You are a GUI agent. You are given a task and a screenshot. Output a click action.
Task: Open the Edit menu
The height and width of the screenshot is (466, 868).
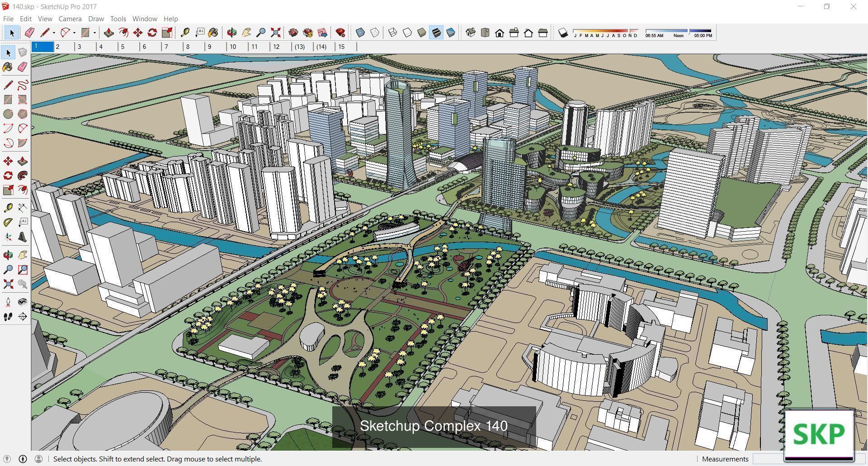[x=26, y=19]
